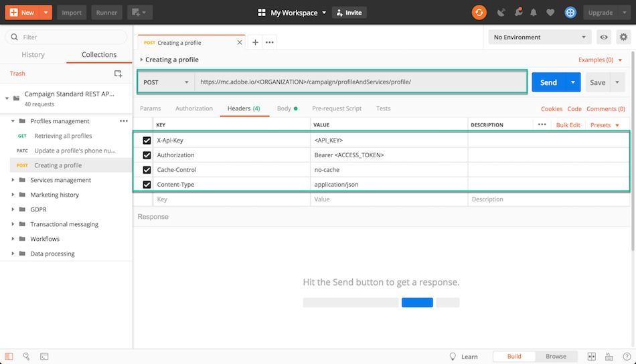
Task: Click the user avatar icon
Action: point(570,12)
